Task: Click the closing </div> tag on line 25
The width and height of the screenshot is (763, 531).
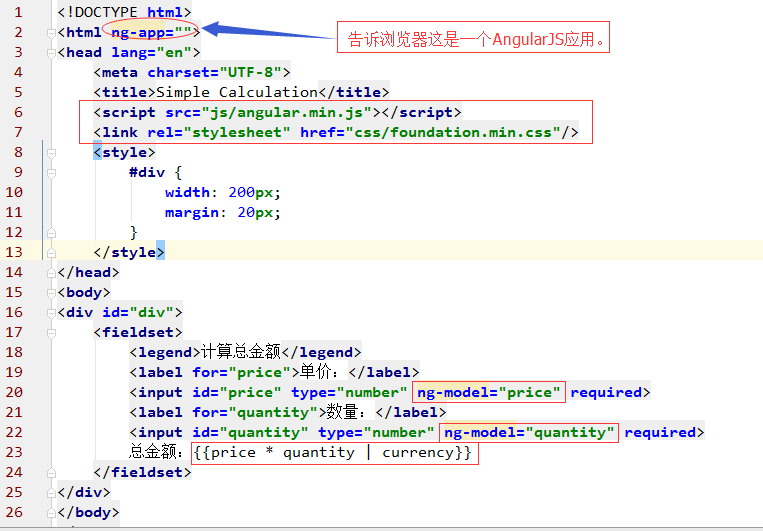Action: pyautogui.click(x=84, y=492)
